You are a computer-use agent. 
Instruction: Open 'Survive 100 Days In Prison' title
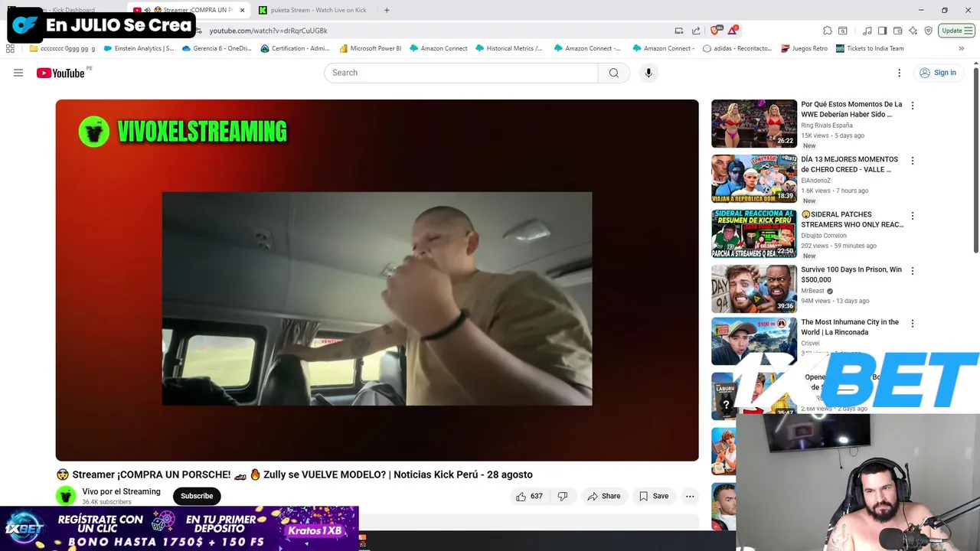[851, 275]
